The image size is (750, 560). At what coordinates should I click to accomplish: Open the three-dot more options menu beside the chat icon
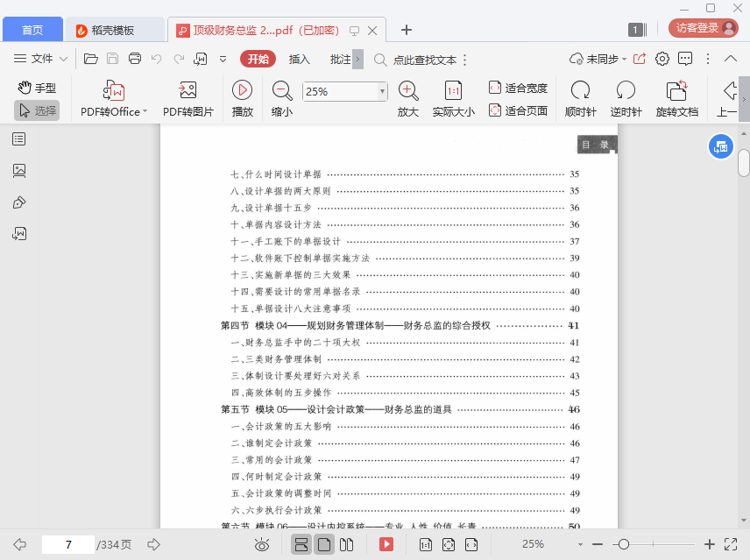click(x=708, y=59)
